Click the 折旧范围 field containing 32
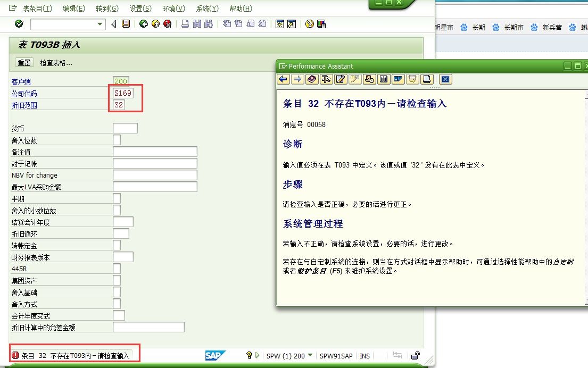Image resolution: width=588 pixels, height=368 pixels. [x=119, y=105]
